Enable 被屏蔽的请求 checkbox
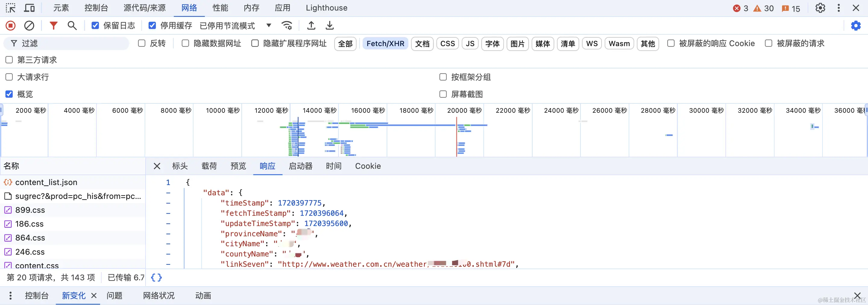Image resolution: width=868 pixels, height=305 pixels. (x=768, y=43)
